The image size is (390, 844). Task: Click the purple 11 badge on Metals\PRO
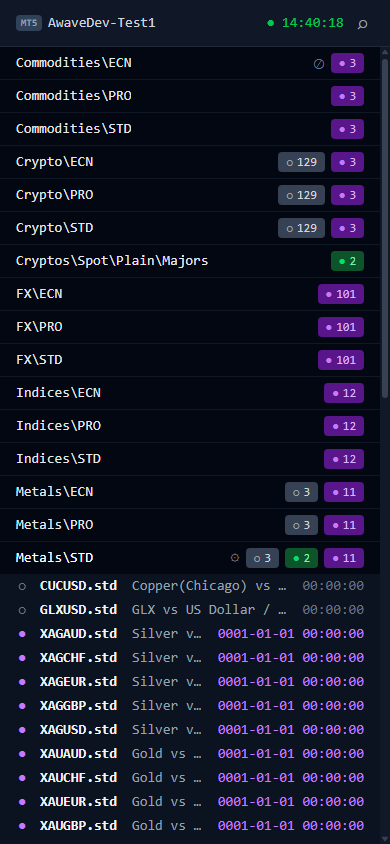tap(344, 525)
